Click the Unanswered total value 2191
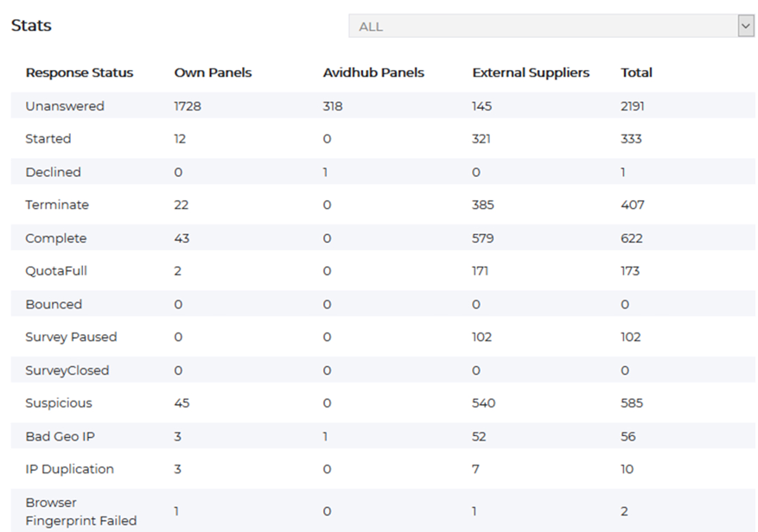The image size is (758, 532). coord(633,106)
